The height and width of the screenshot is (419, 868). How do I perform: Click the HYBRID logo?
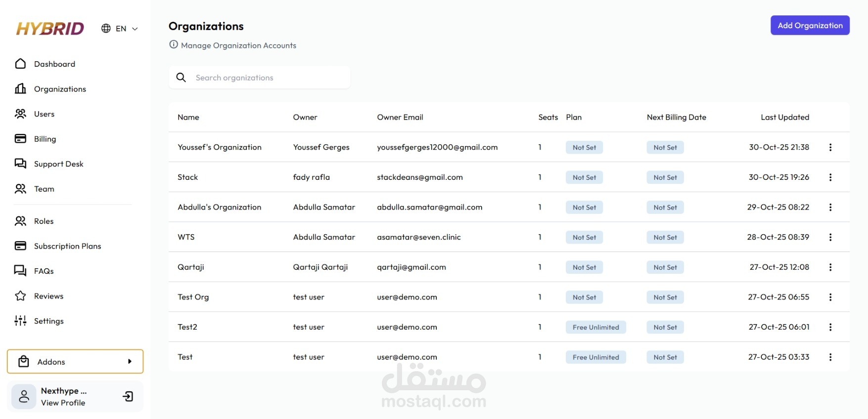tap(50, 29)
